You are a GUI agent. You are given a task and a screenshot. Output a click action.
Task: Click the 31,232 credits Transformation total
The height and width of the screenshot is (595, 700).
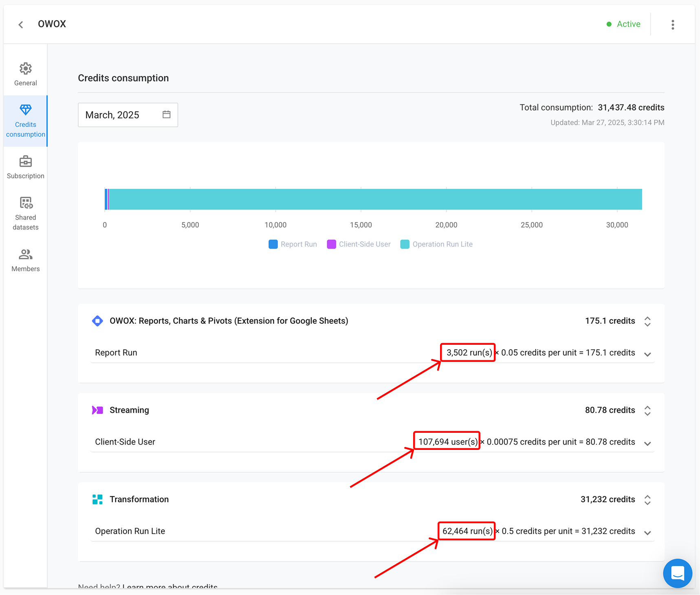tap(608, 499)
